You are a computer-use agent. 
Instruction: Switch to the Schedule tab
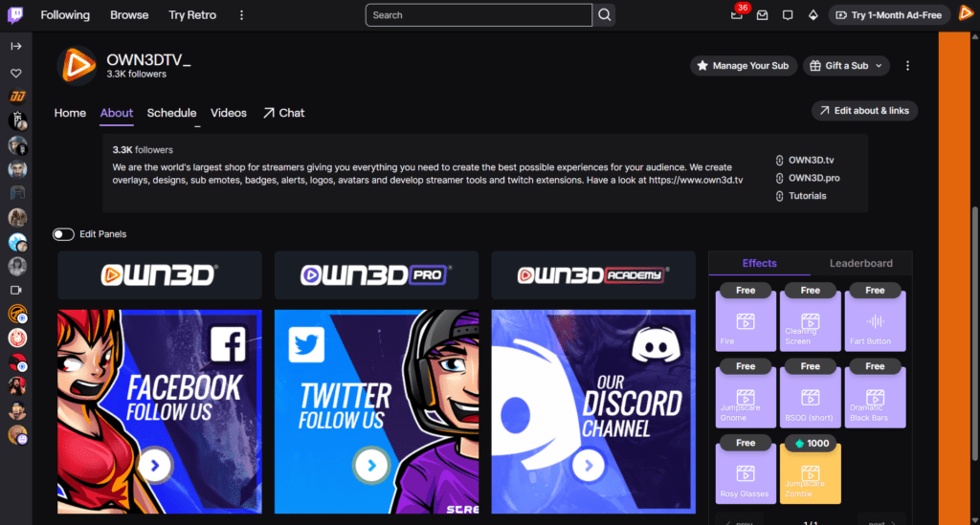171,113
